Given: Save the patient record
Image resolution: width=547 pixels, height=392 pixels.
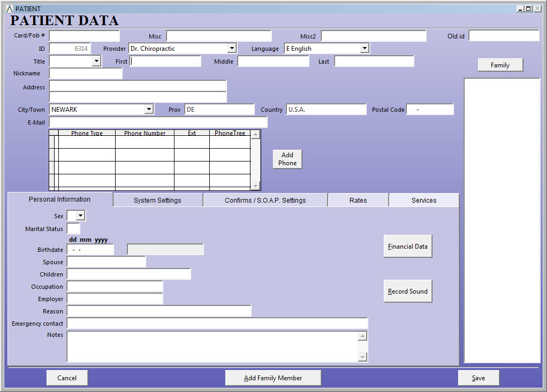Looking at the screenshot, I should tap(478, 378).
